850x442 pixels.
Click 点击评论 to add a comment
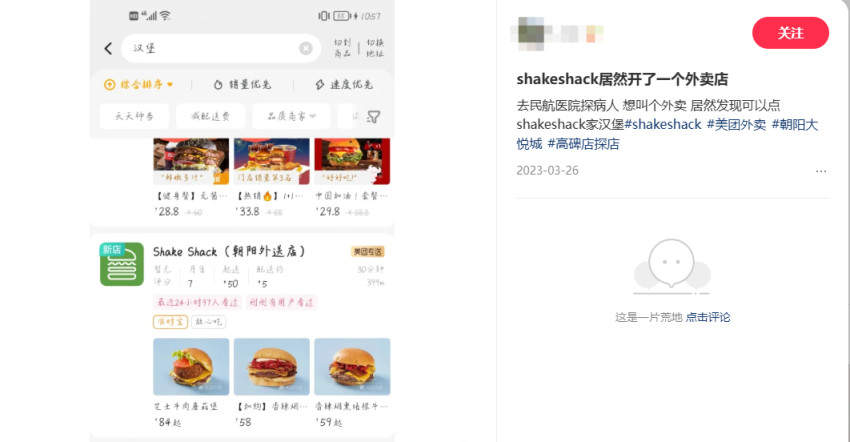(707, 317)
